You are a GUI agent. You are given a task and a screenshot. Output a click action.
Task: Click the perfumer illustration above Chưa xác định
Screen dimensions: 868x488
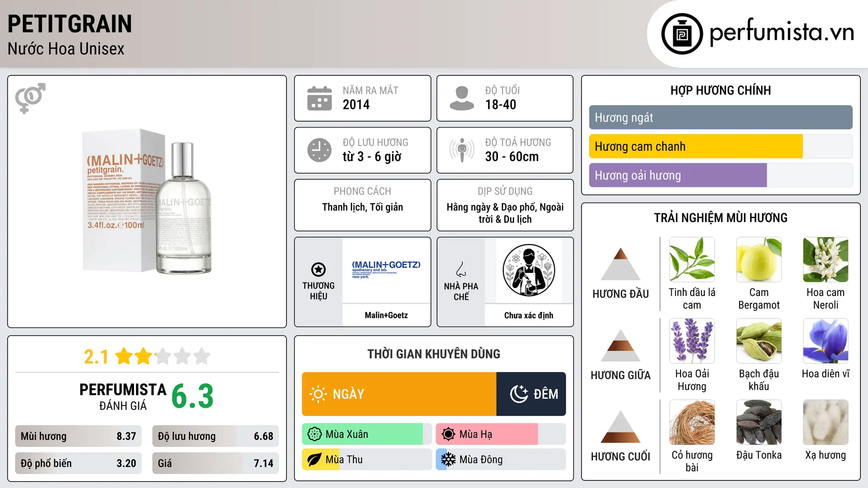(529, 270)
